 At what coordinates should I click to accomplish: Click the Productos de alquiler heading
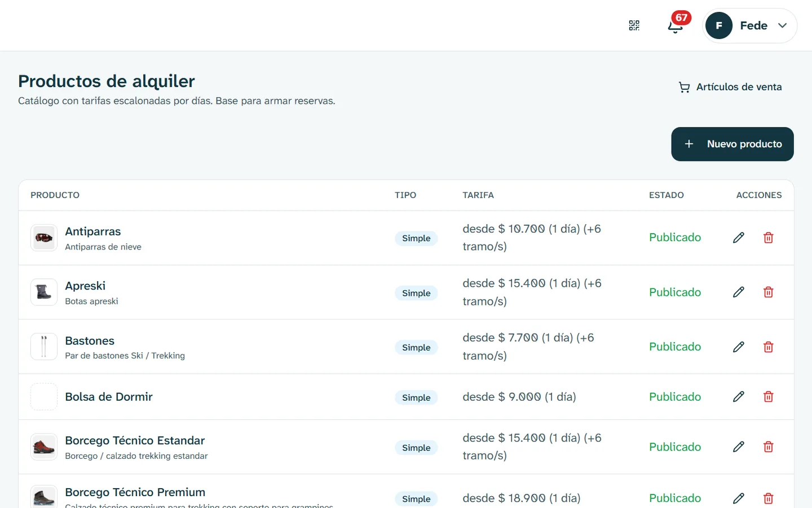[107, 81]
